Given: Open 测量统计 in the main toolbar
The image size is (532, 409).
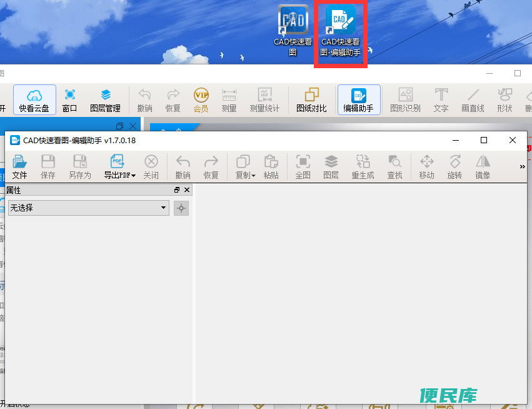Looking at the screenshot, I should coord(264,100).
